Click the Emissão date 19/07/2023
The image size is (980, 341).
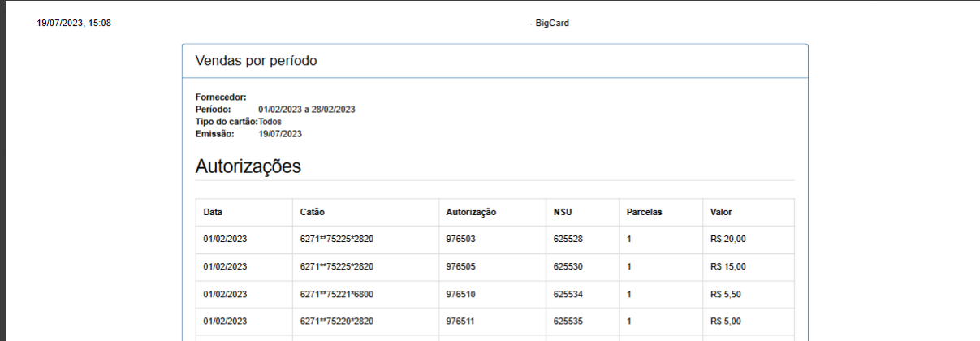tap(280, 133)
